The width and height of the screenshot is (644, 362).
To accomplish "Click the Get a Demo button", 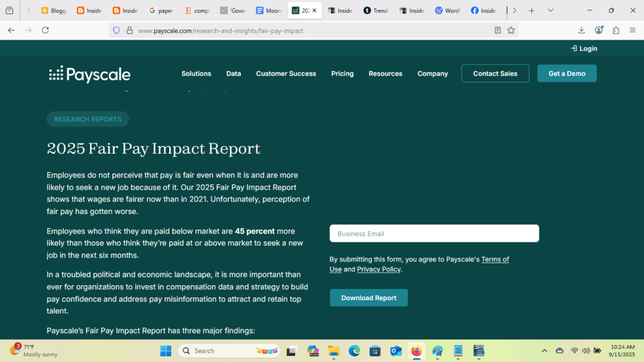I will [x=567, y=74].
